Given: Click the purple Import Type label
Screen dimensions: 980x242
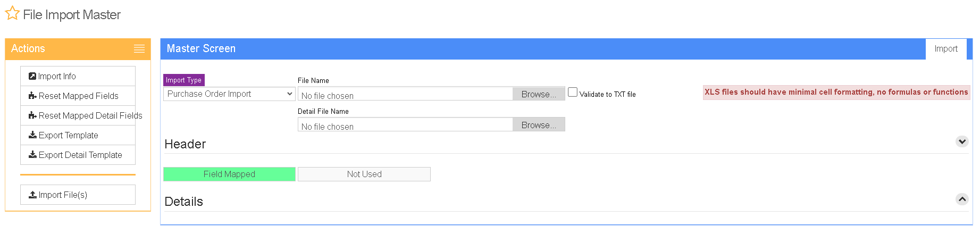Looking at the screenshot, I should (184, 80).
